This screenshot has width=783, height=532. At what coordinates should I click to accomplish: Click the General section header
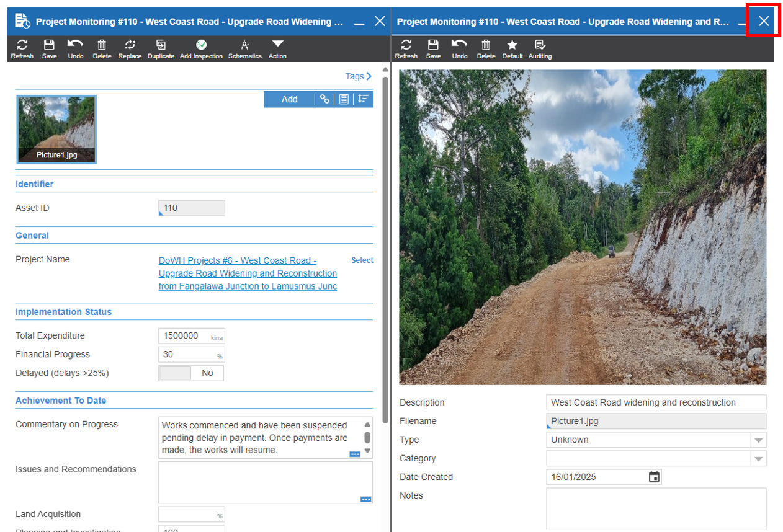(x=32, y=236)
